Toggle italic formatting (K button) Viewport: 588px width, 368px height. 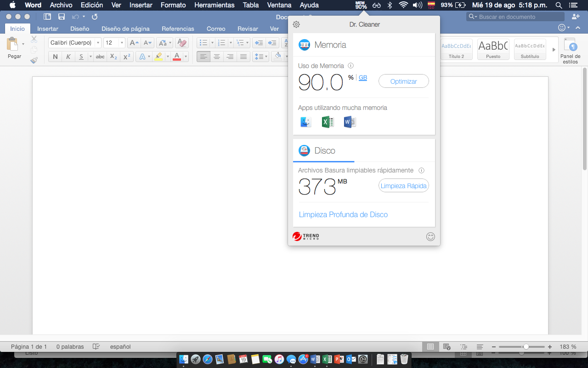coord(68,57)
